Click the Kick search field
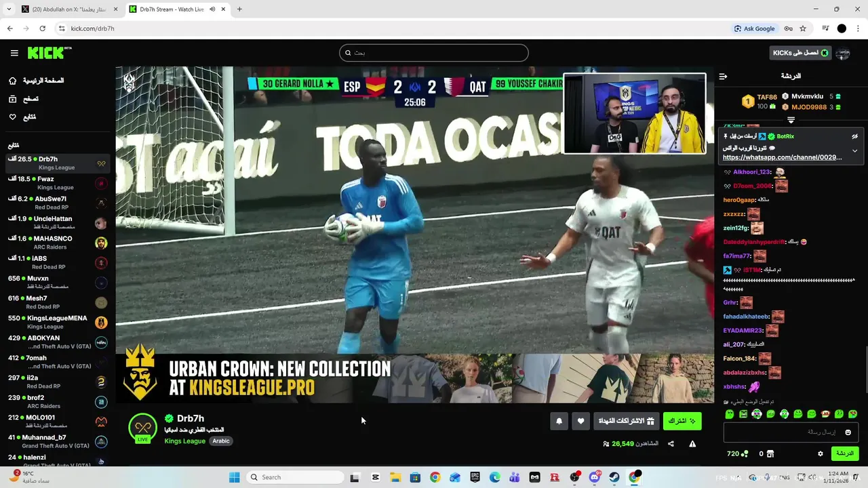The width and height of the screenshot is (868, 488). (x=434, y=53)
